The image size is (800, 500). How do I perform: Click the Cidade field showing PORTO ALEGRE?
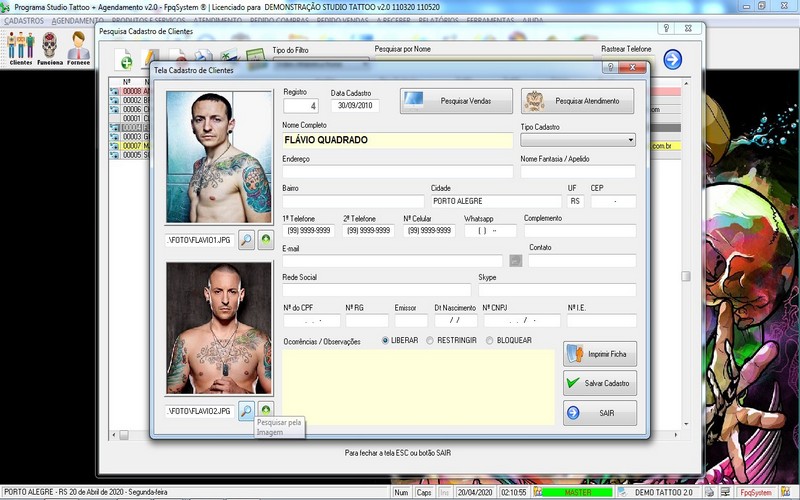[x=496, y=201]
